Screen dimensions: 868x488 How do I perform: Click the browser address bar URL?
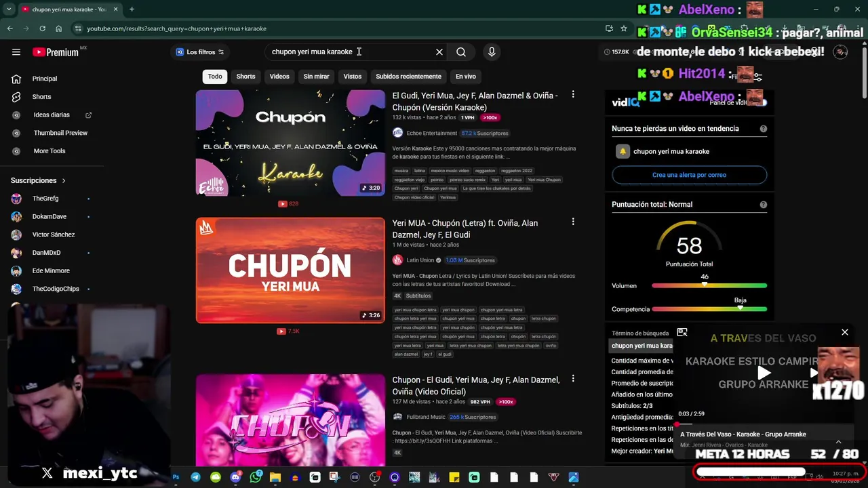176,28
